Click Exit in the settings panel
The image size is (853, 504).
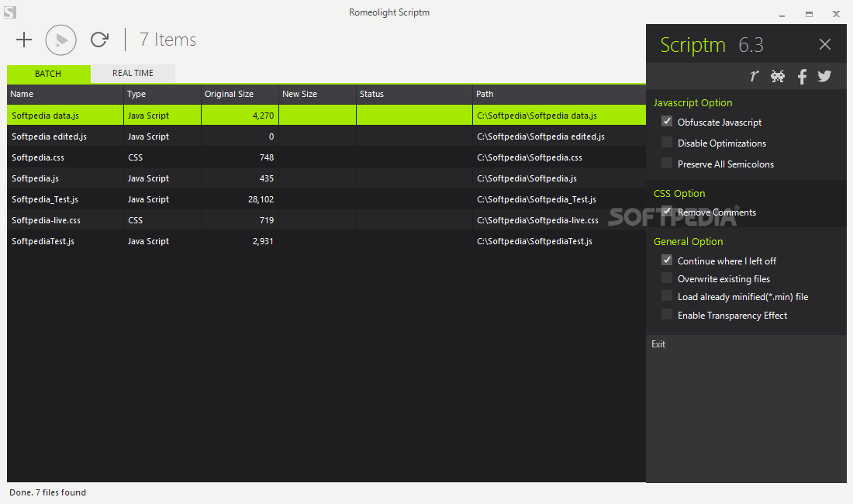tap(658, 344)
